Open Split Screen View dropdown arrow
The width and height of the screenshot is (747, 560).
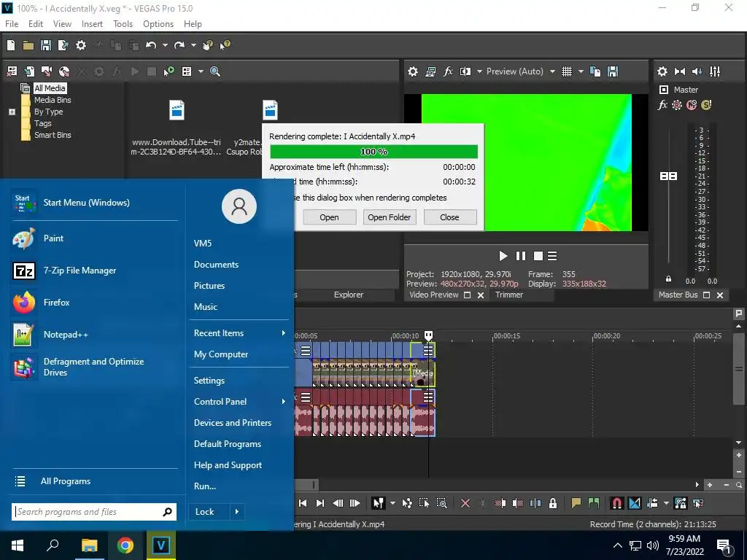479,71
